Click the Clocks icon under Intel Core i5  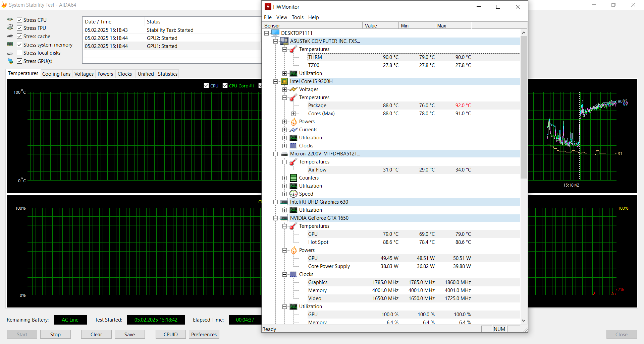click(293, 146)
